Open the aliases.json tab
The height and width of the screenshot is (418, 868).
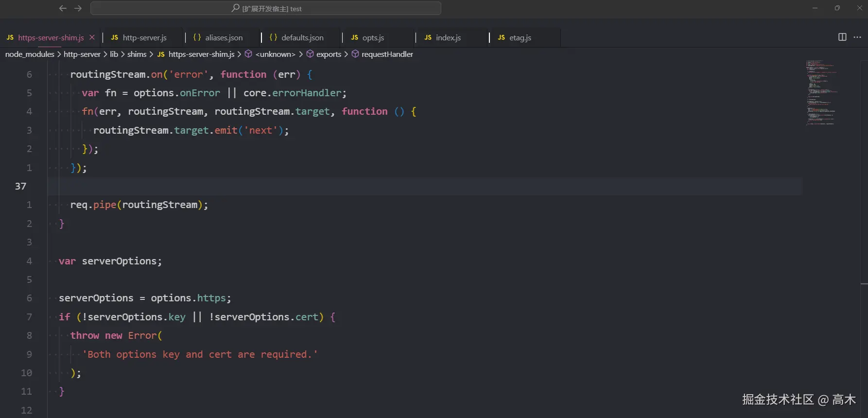(224, 37)
